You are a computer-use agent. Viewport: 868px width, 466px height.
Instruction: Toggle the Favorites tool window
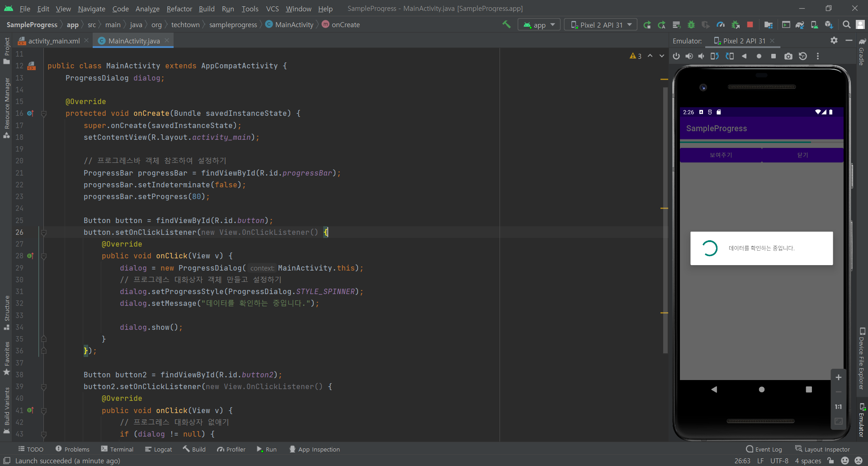coord(6,358)
